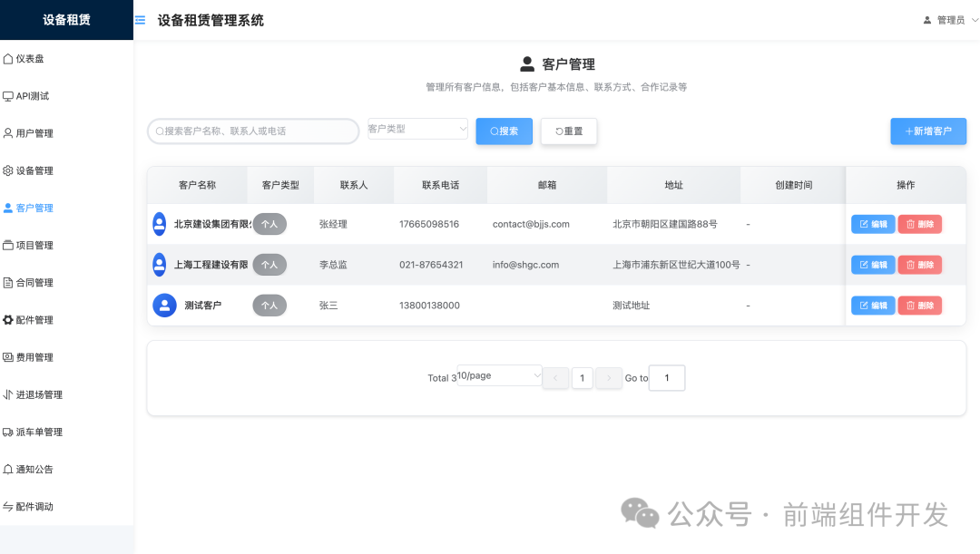
Task: Click the 通知公告 bell icon
Action: click(x=9, y=469)
